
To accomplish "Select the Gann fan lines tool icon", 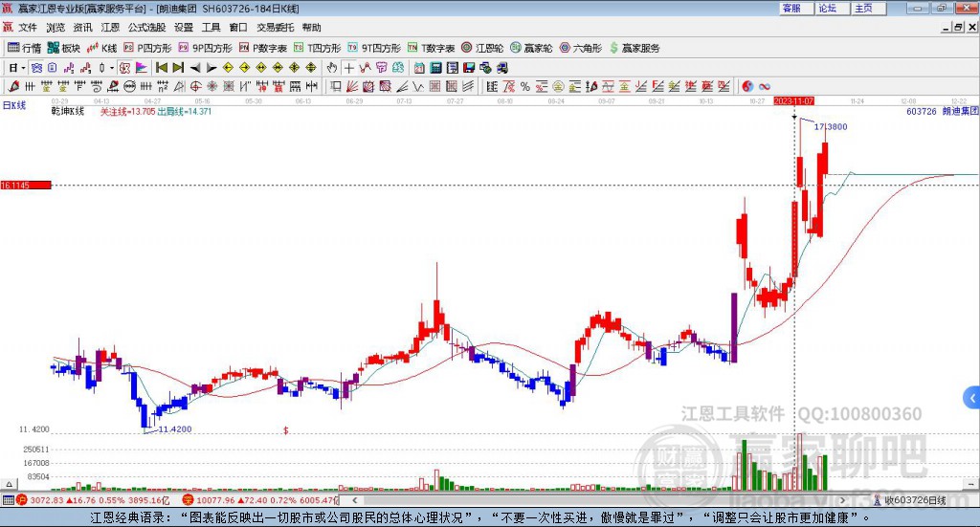I will [352, 87].
